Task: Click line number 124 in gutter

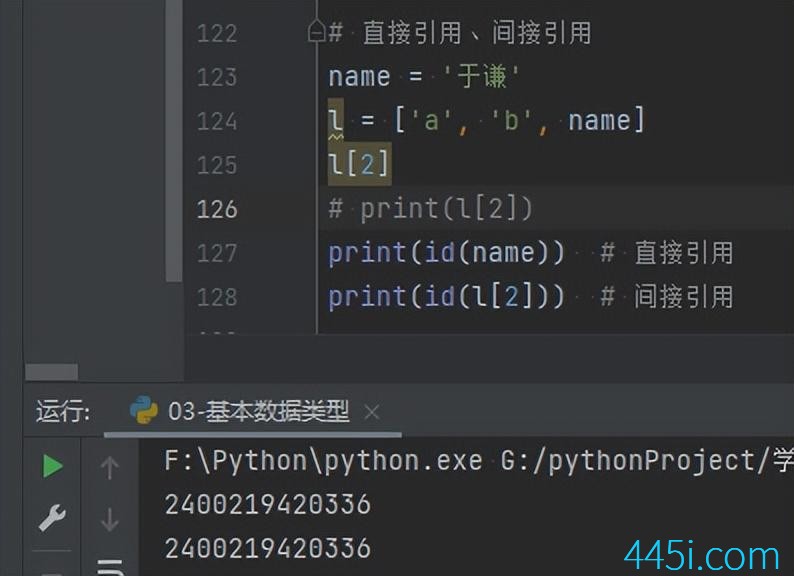Action: point(217,122)
